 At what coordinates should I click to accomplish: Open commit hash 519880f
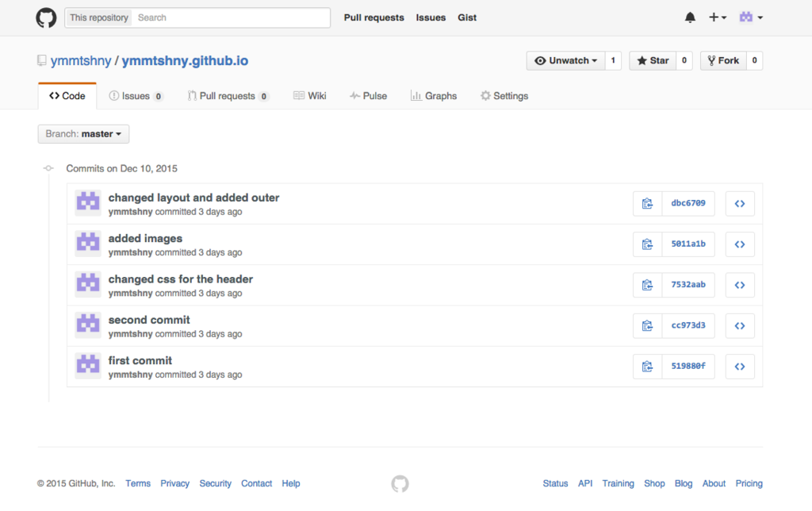point(688,367)
